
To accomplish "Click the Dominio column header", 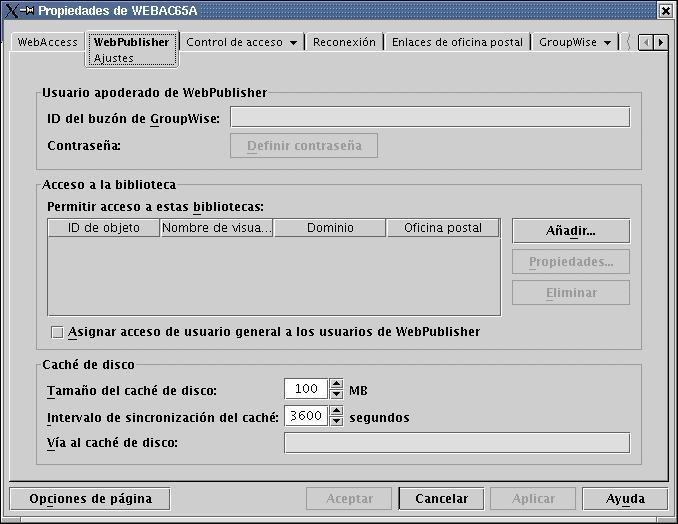I will pos(330,228).
